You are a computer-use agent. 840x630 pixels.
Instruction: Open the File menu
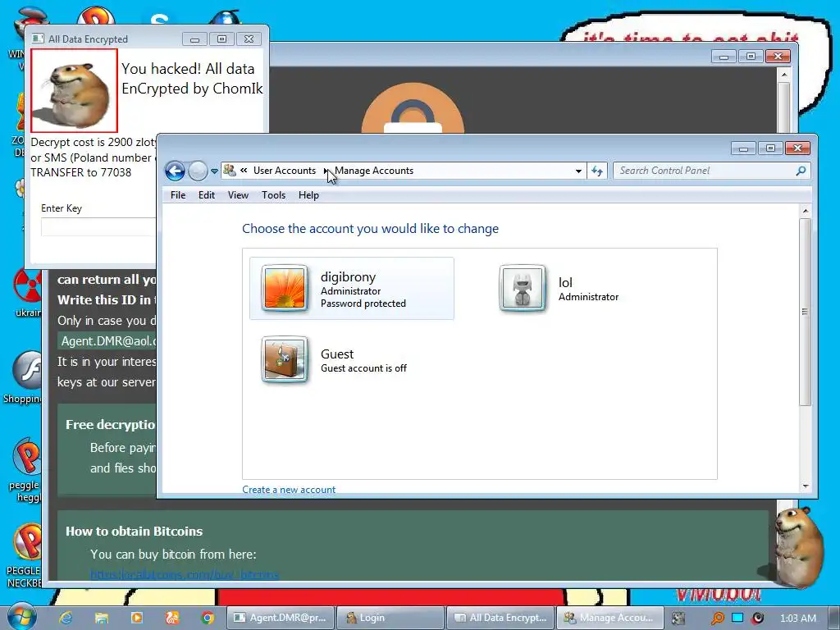point(178,195)
